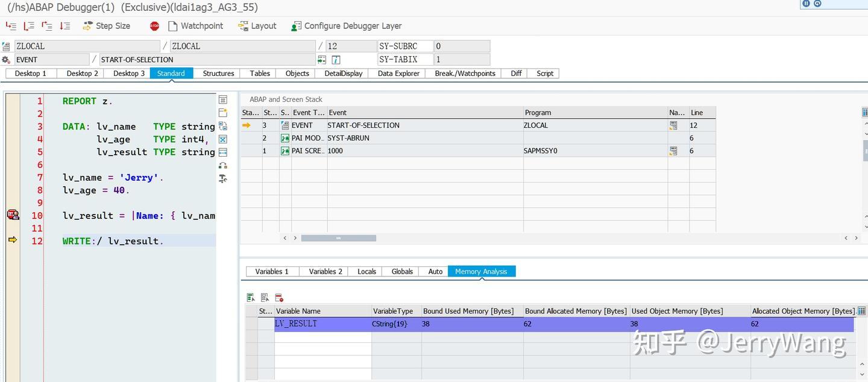The height and width of the screenshot is (382, 868).
Task: Click navigation icon in START-OF-SELECTION stack row
Action: (x=673, y=125)
